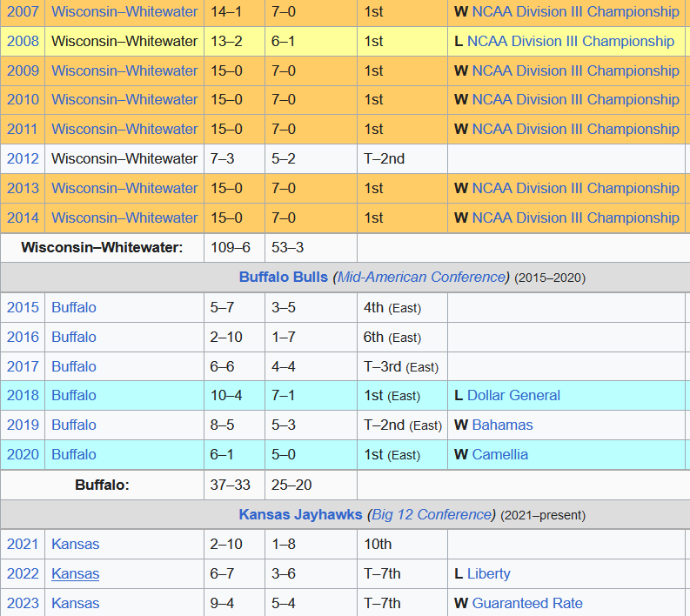Open the 2019 season year link
690x616 pixels.
click(23, 425)
